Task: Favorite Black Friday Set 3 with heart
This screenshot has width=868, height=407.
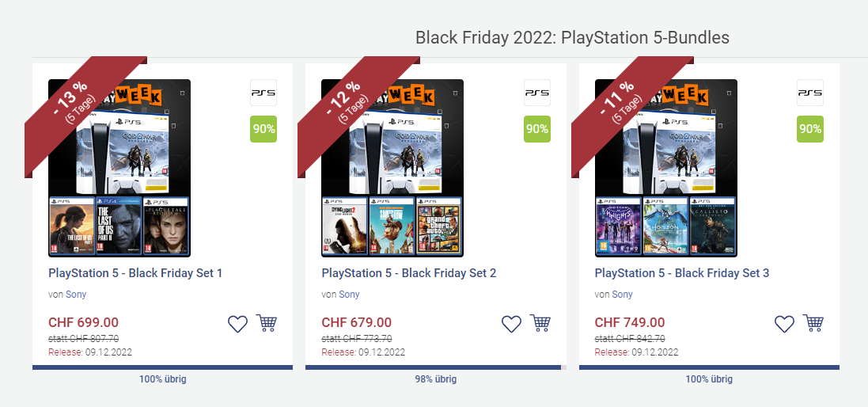Action: coord(784,324)
